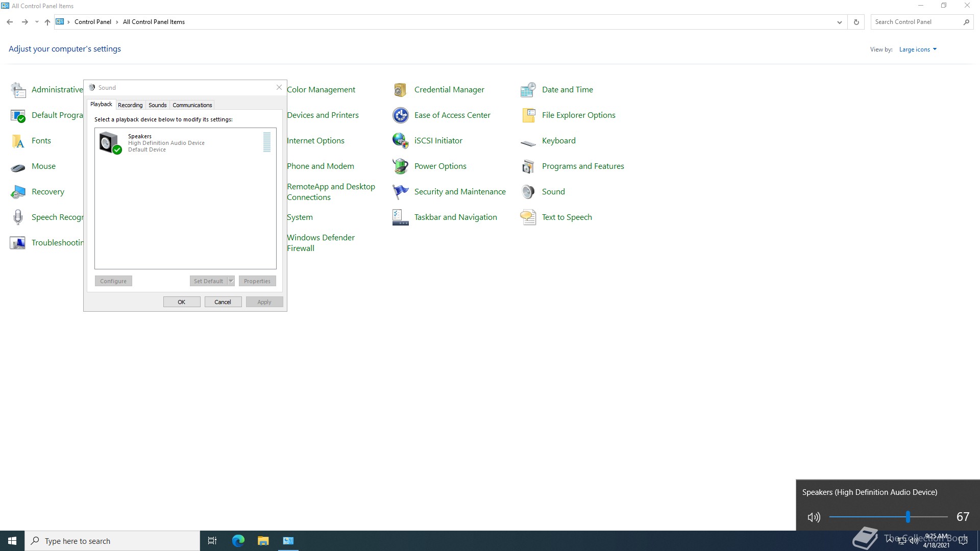Open the View by Large icons dropdown
This screenshot has height=551, width=980.
917,49
